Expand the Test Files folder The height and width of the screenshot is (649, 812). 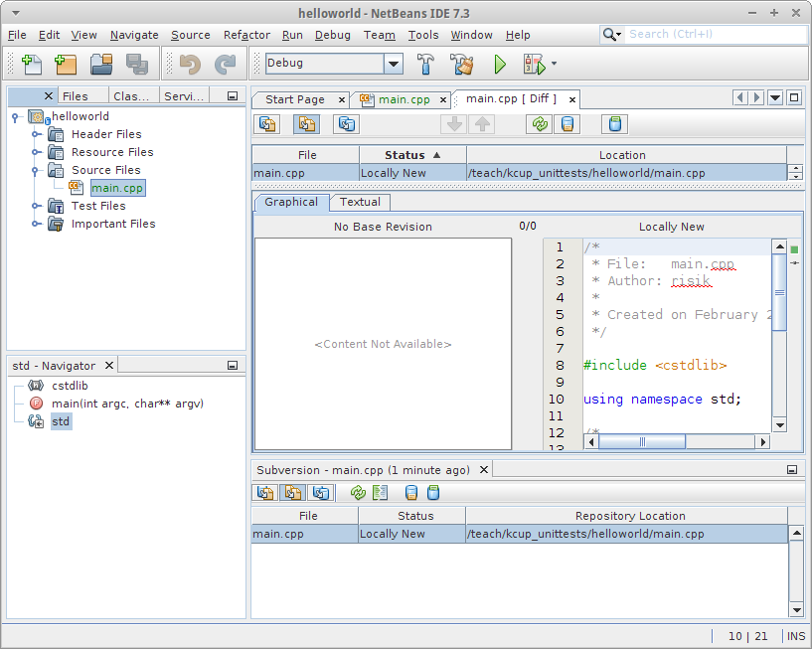[36, 206]
